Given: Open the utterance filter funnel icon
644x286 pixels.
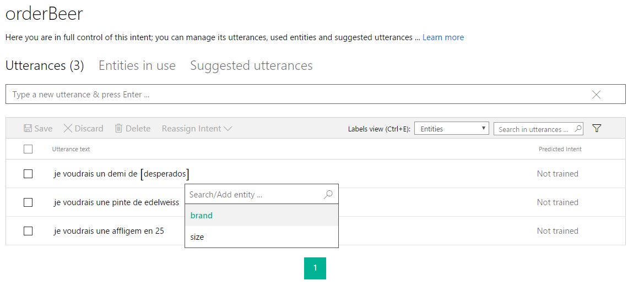Looking at the screenshot, I should [x=597, y=129].
